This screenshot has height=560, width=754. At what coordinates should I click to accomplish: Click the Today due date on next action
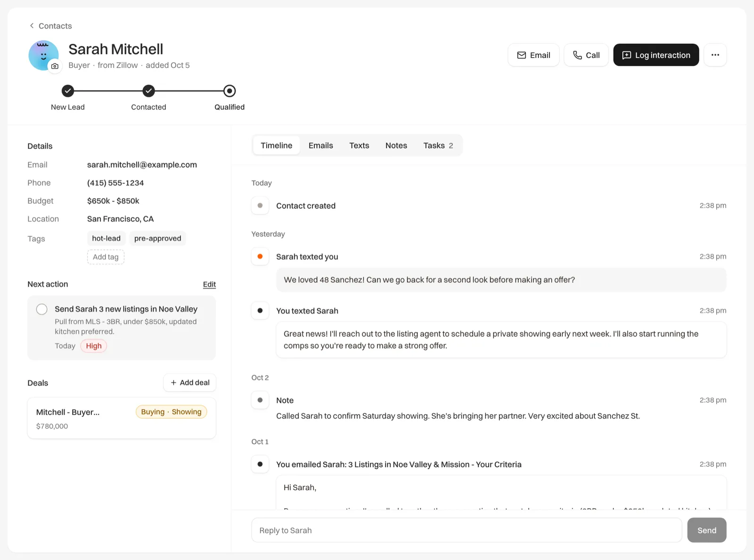(x=65, y=346)
